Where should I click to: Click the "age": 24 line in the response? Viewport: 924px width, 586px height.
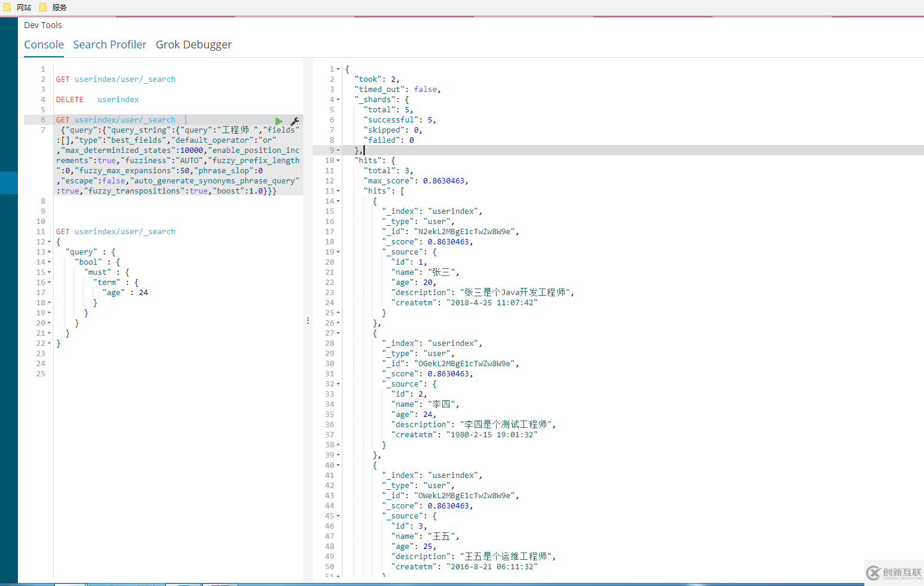tap(414, 415)
